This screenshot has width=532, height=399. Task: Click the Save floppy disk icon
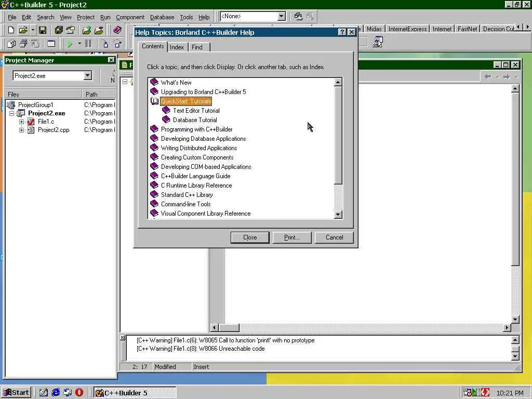coord(43,30)
